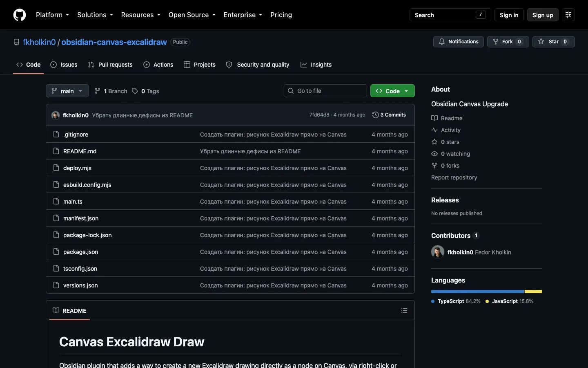Click the file icon next to main.ts

56,202
